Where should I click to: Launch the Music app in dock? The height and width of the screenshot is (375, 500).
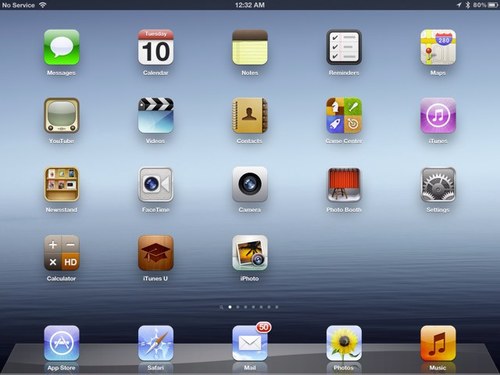coord(438,343)
